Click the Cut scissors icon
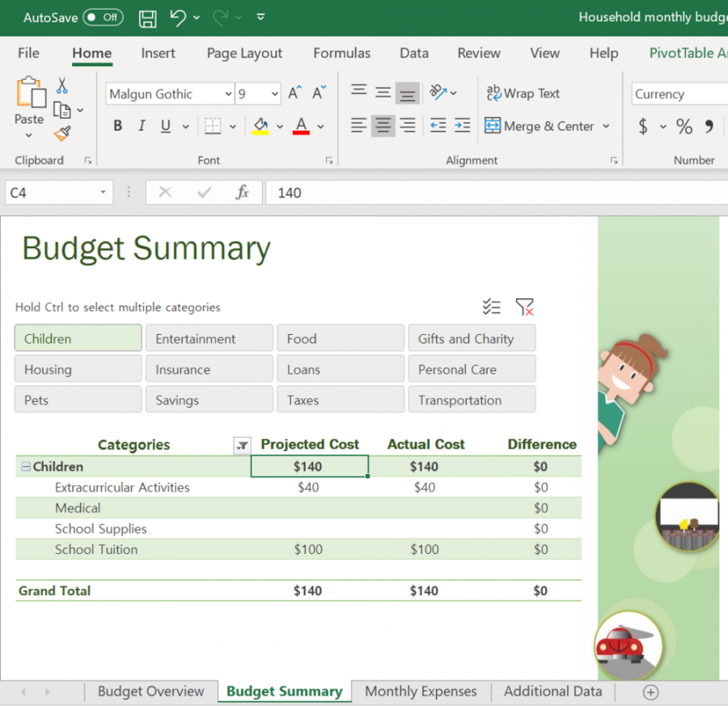This screenshot has height=706, width=728. (62, 86)
